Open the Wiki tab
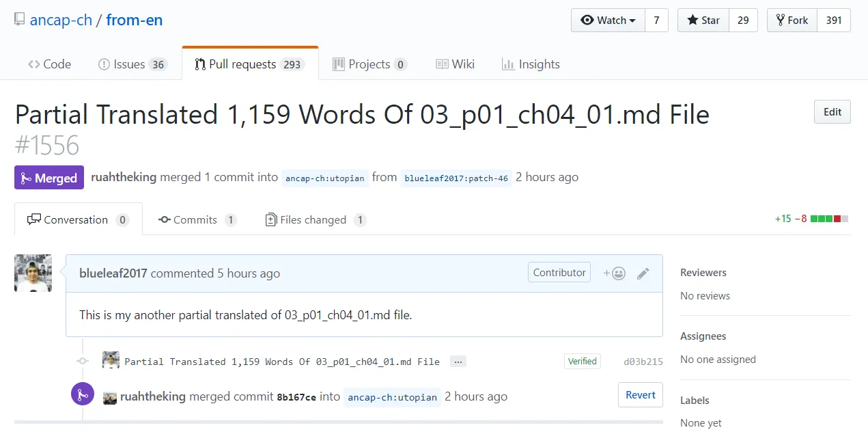 pyautogui.click(x=455, y=64)
